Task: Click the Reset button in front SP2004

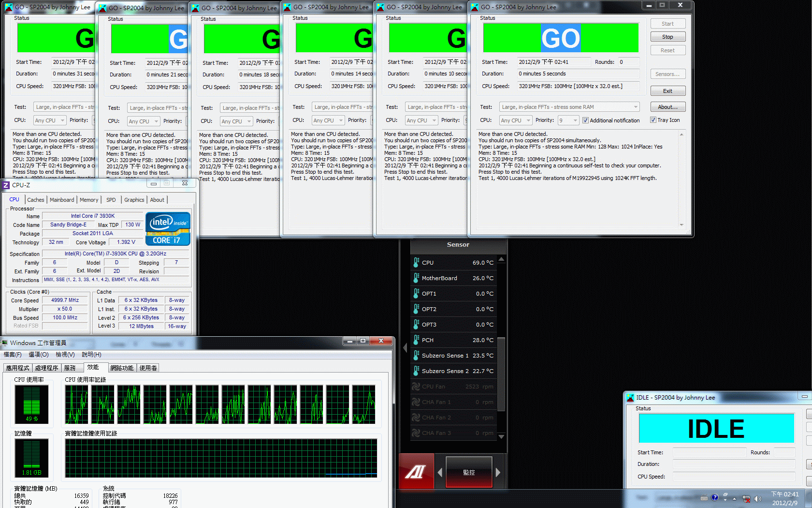Action: [667, 50]
